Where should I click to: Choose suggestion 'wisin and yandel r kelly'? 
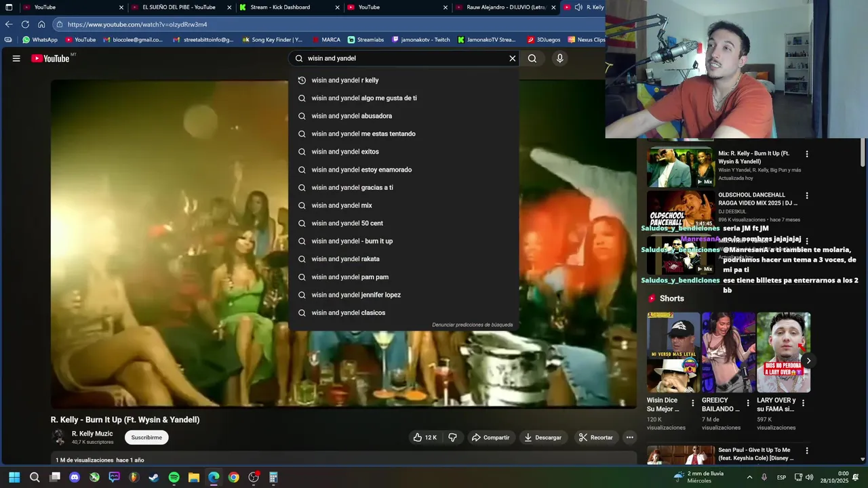pyautogui.click(x=404, y=80)
